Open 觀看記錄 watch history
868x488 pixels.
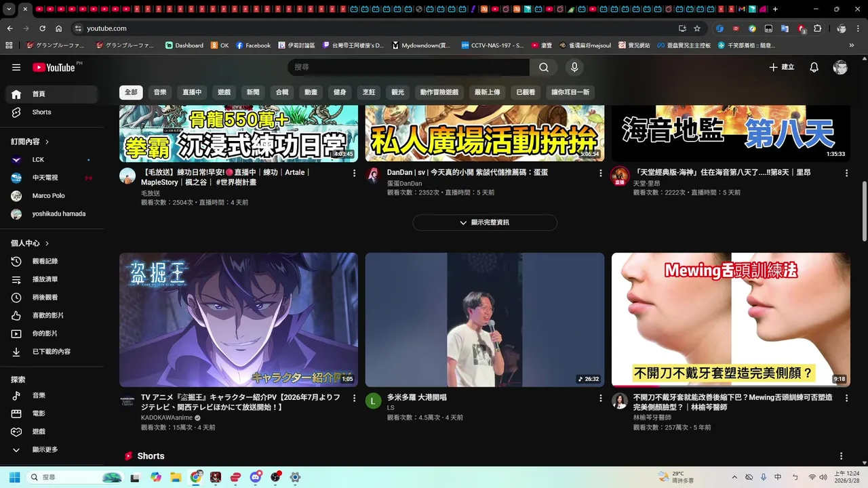52,261
